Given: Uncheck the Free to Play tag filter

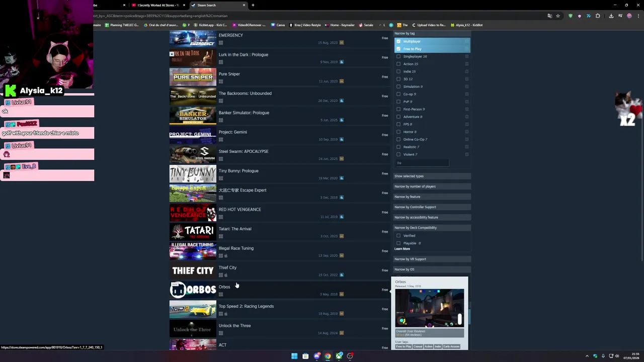Looking at the screenshot, I should [398, 49].
